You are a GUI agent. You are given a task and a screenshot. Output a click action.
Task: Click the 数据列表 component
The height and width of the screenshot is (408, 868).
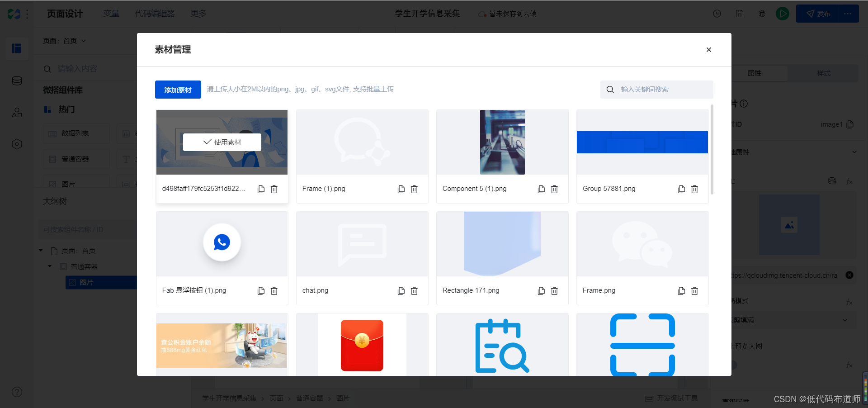click(76, 133)
